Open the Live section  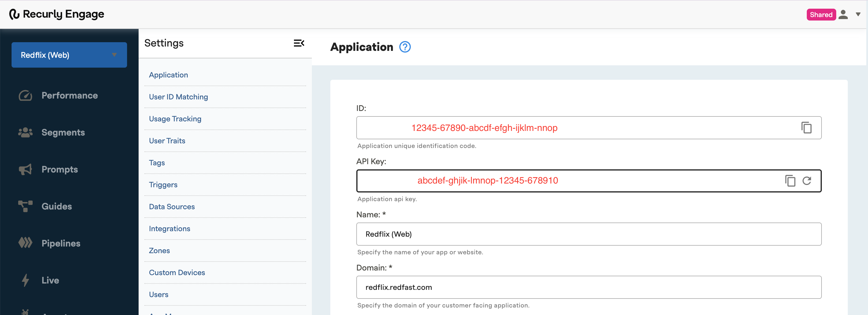50,280
